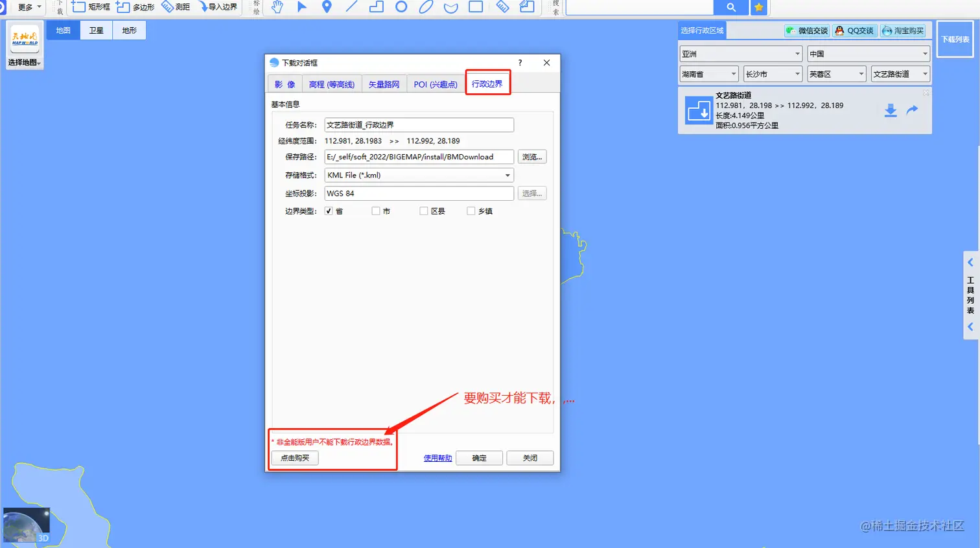Click the help question mark in dialog title
The image size is (980, 548).
pos(520,63)
